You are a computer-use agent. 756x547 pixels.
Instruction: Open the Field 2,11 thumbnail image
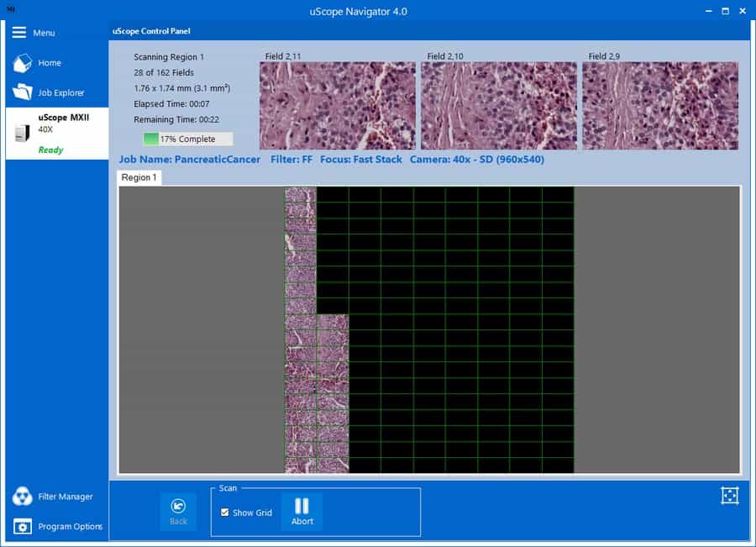(x=337, y=106)
